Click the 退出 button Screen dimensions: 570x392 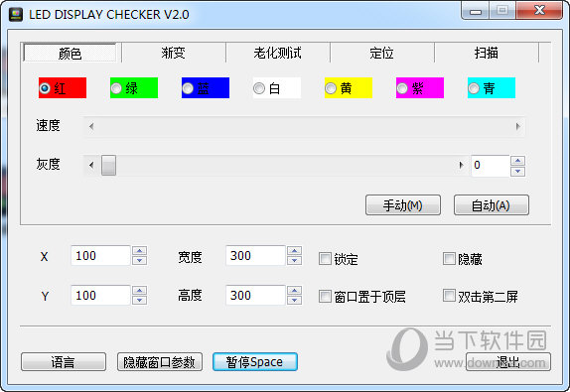point(508,362)
